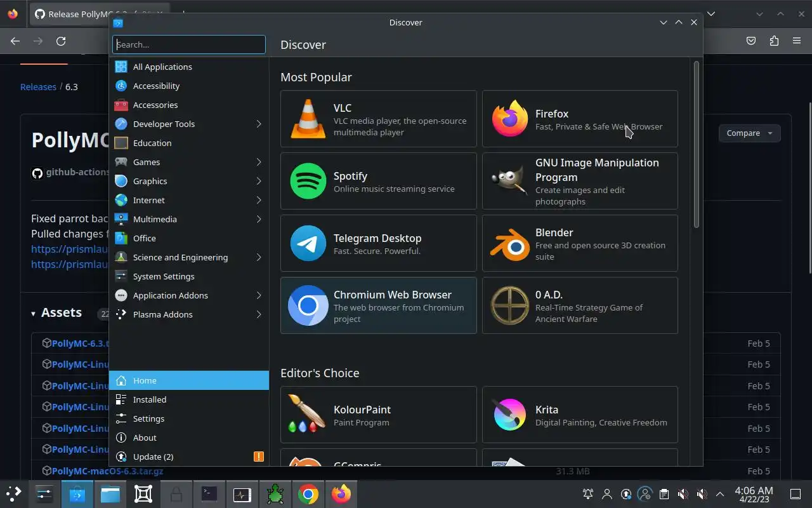
Task: Click the PollyMC-macOS-6.3.tar.gz asset link
Action: [107, 471]
